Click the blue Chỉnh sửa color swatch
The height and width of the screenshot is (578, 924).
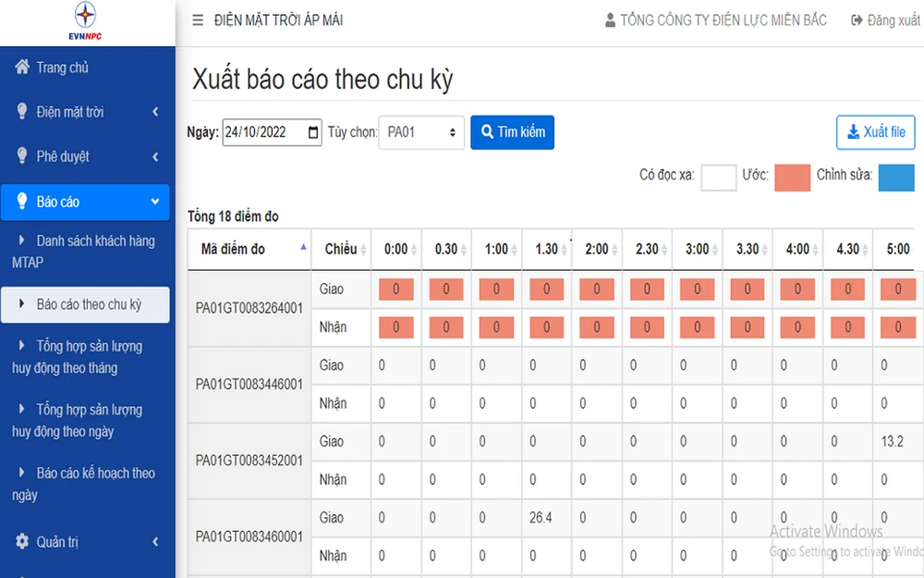pos(895,177)
